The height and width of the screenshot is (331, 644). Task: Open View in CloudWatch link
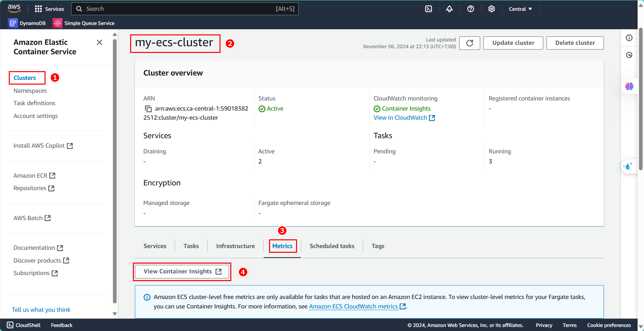pos(404,118)
